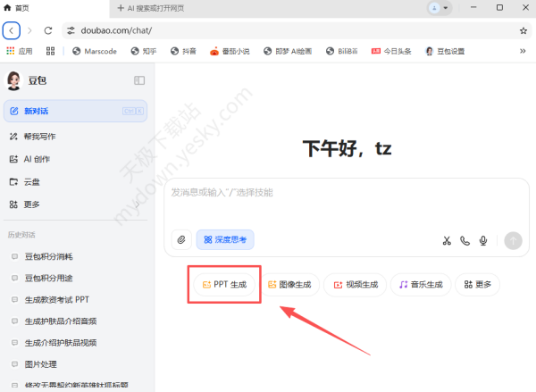The width and height of the screenshot is (536, 392).
Task: Open the 更多 skills menu below input
Action: pos(478,285)
